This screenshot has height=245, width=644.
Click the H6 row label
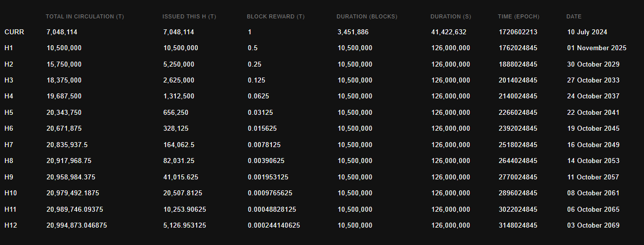tap(8, 129)
